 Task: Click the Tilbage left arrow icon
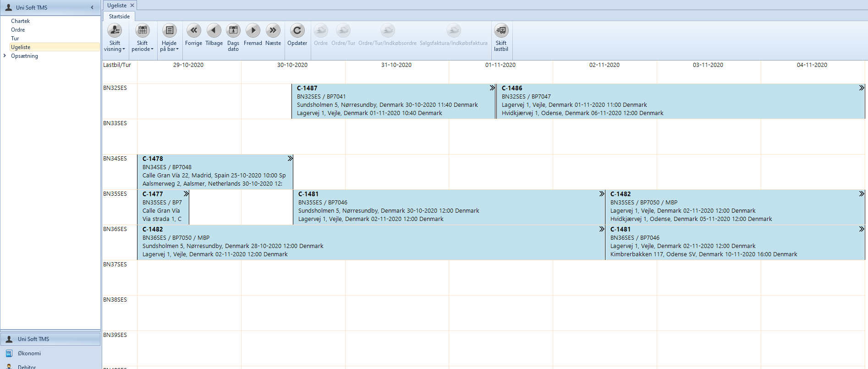pyautogui.click(x=214, y=31)
